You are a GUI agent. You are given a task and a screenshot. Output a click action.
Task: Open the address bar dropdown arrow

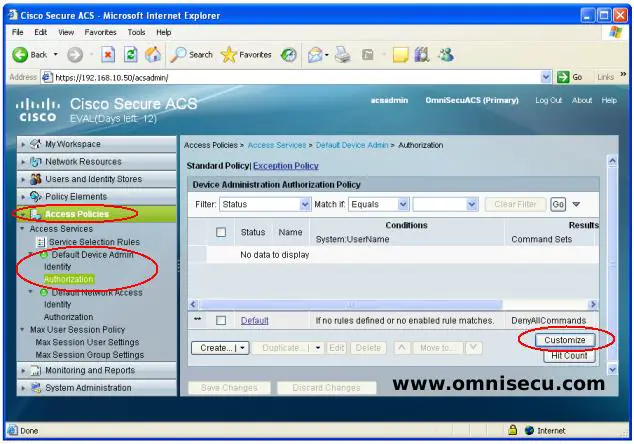[x=545, y=77]
